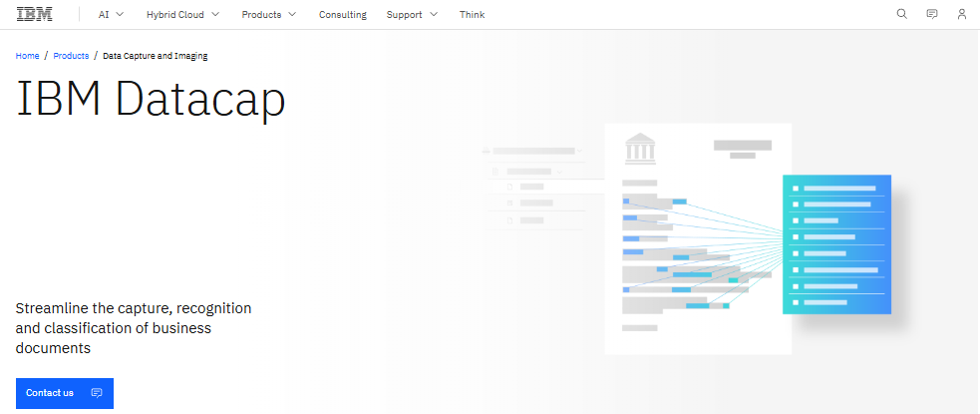This screenshot has width=980, height=414.
Task: Click the IBM logo
Action: [x=34, y=14]
